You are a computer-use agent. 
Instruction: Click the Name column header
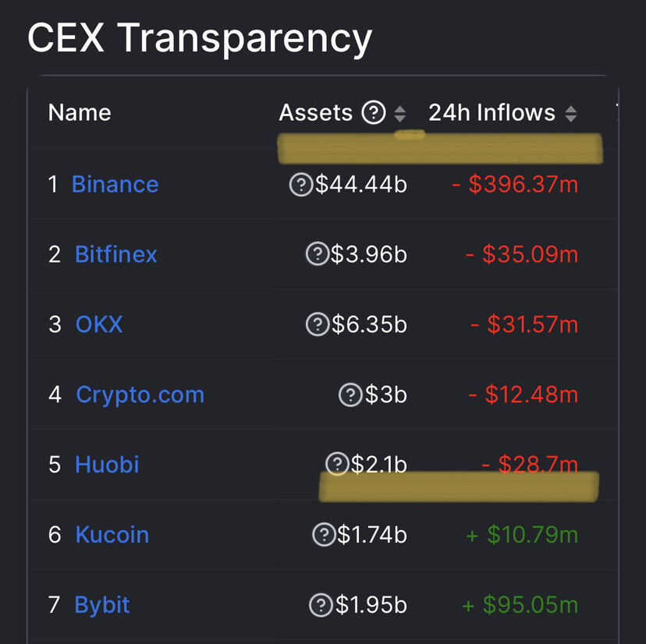coord(80,113)
